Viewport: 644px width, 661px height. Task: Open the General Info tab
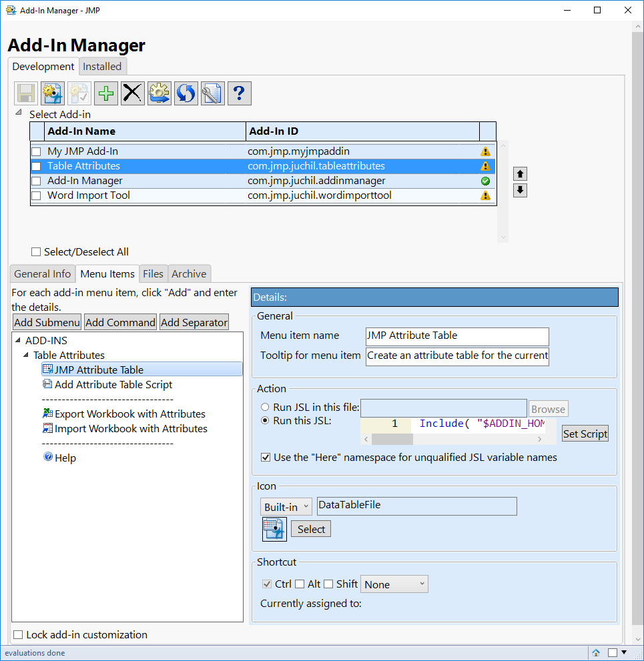coord(43,274)
